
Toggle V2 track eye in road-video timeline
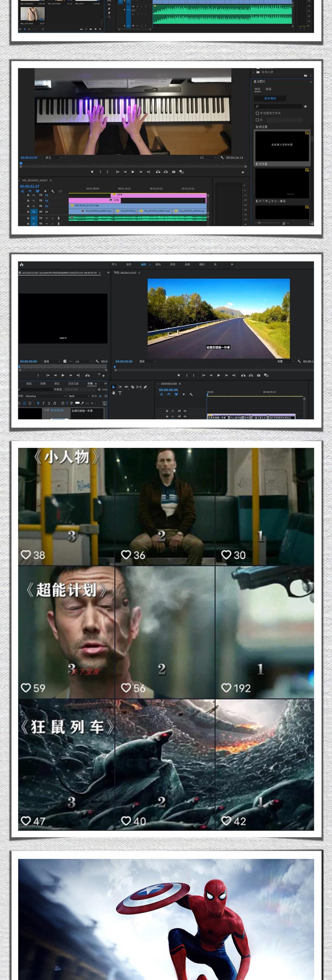[x=185, y=416]
